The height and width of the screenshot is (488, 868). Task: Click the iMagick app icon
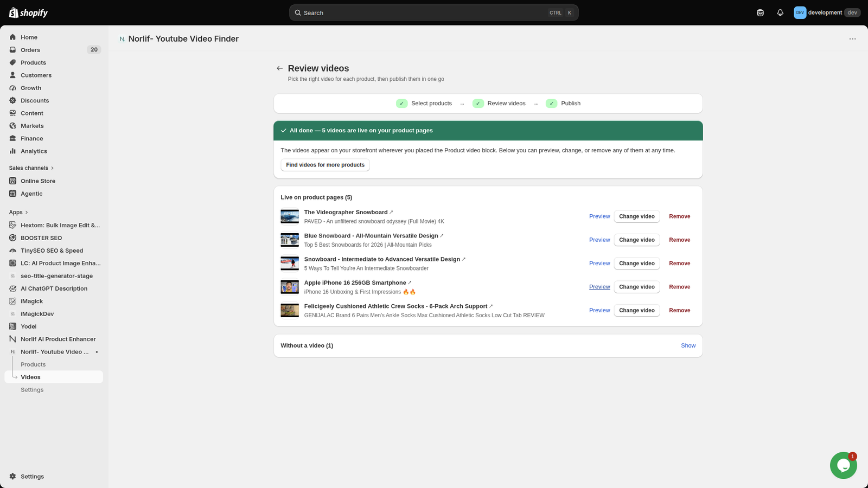13,301
